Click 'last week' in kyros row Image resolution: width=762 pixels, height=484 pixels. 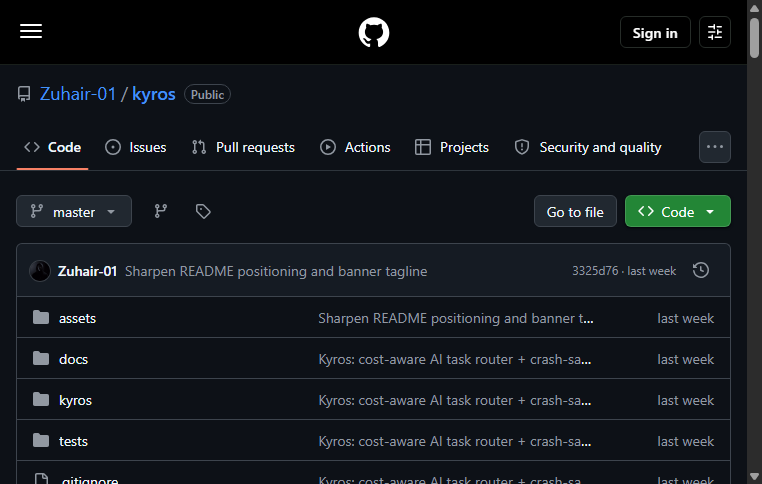coord(686,400)
